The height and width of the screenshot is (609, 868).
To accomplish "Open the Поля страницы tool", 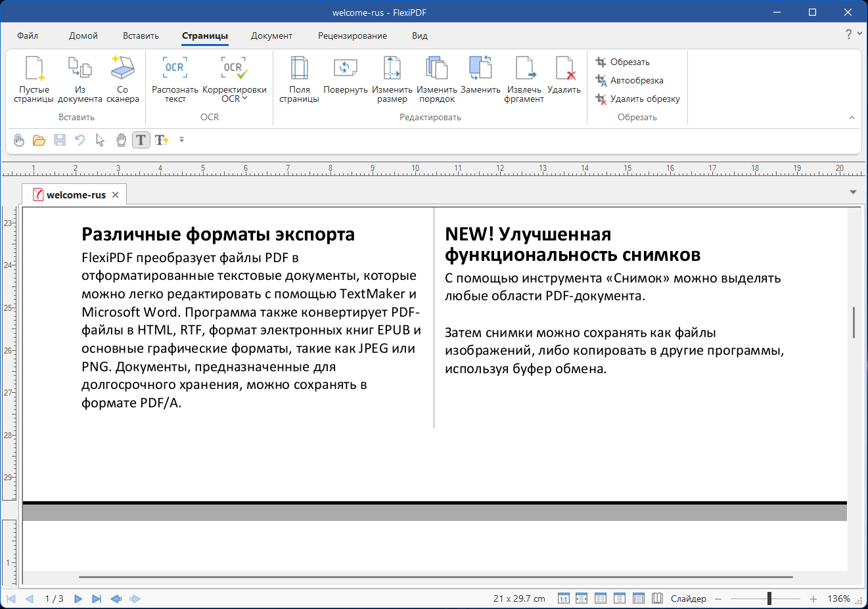I will 299,68.
